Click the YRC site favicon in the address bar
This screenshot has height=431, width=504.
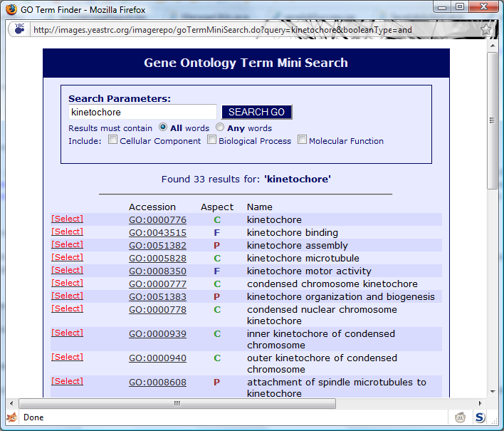19,30
